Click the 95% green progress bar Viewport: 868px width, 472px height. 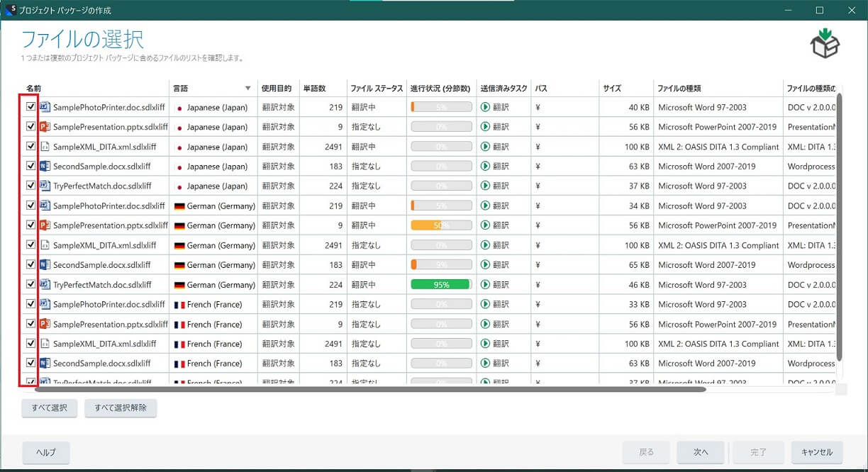point(440,285)
